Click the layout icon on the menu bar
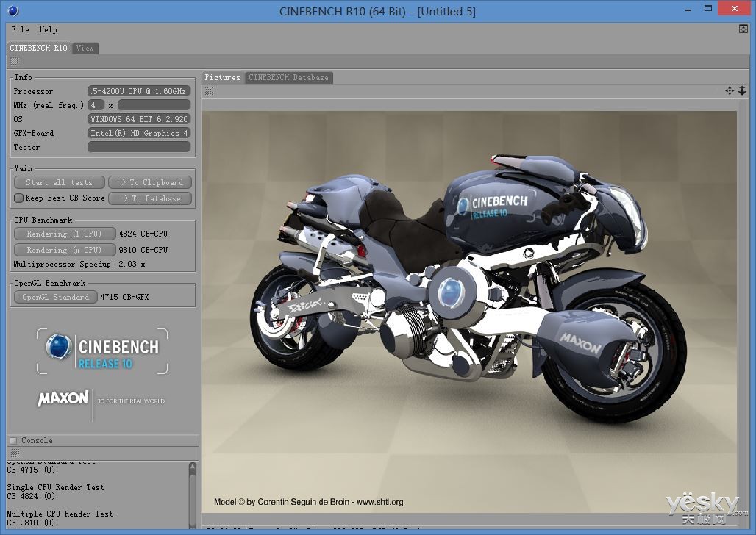The height and width of the screenshot is (535, 756). [x=743, y=29]
